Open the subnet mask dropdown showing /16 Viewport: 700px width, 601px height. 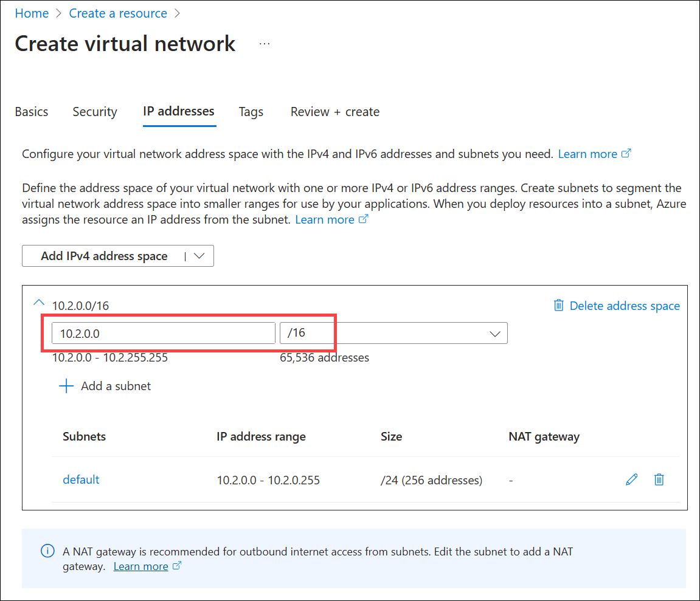pos(493,332)
